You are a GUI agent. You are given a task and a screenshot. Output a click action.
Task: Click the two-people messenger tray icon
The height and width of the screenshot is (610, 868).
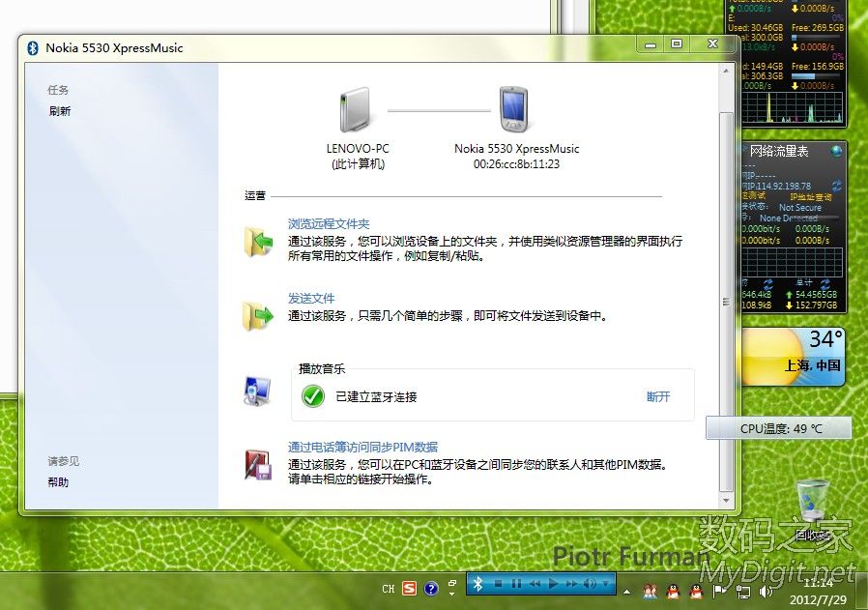650,592
